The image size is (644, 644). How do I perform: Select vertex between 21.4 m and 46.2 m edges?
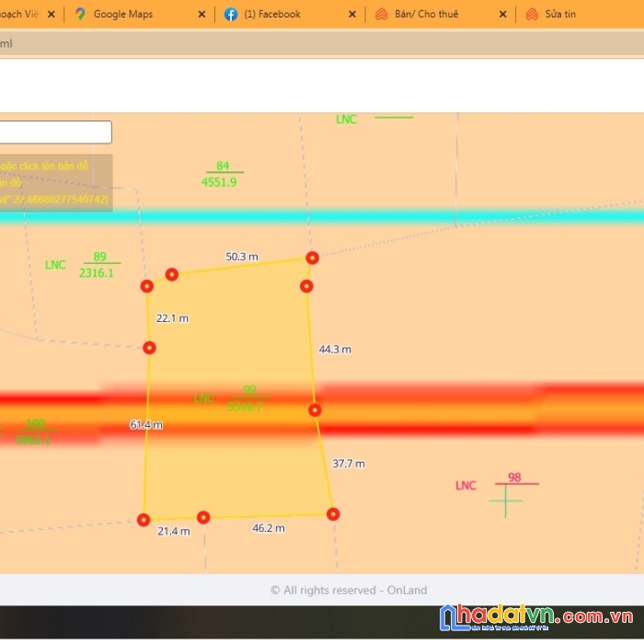pyautogui.click(x=203, y=517)
